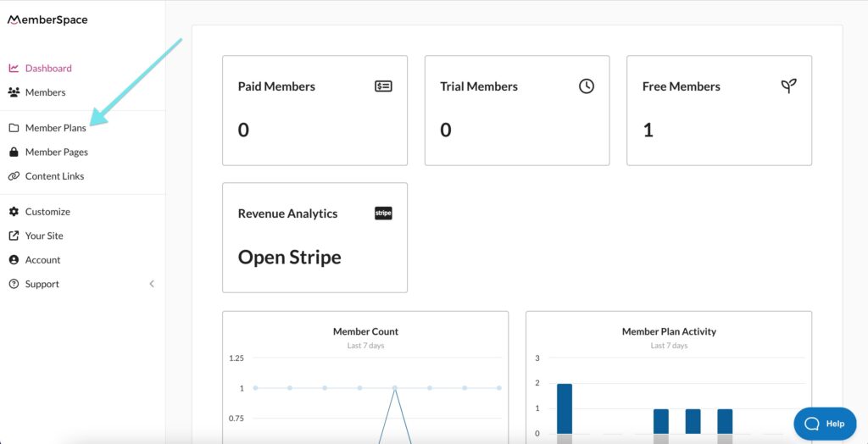Click the peak data point in Member Count chart
This screenshot has height=444, width=868.
tap(395, 388)
